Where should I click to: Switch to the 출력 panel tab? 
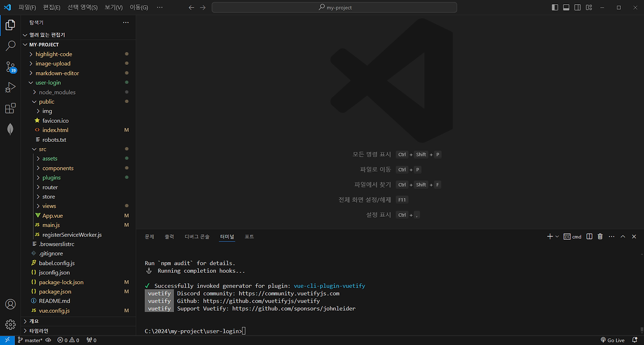point(169,236)
